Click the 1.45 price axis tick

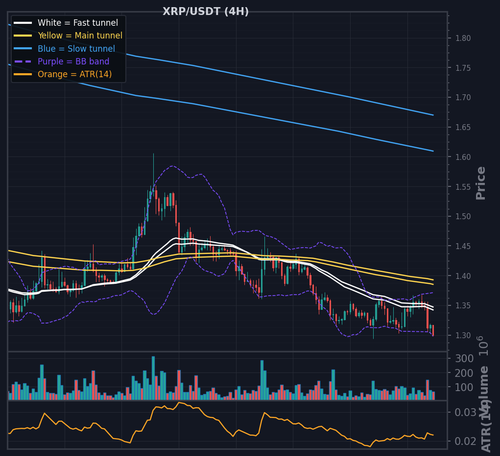463,246
